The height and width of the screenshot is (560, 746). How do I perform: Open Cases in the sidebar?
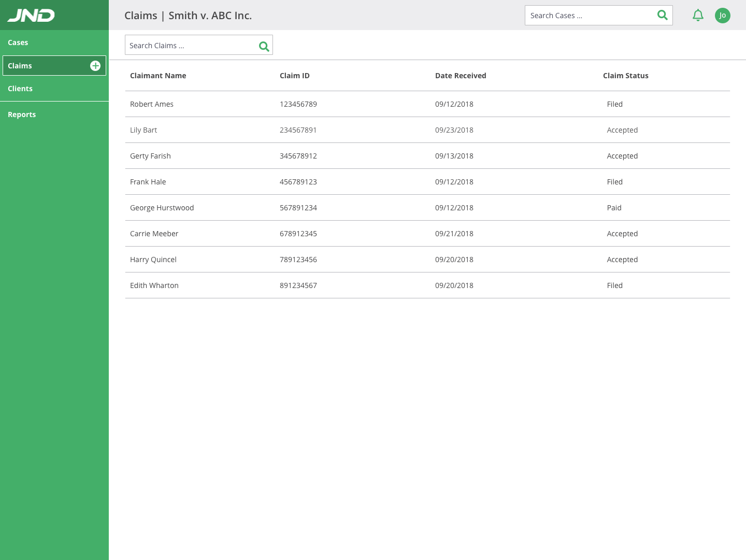[x=18, y=42]
